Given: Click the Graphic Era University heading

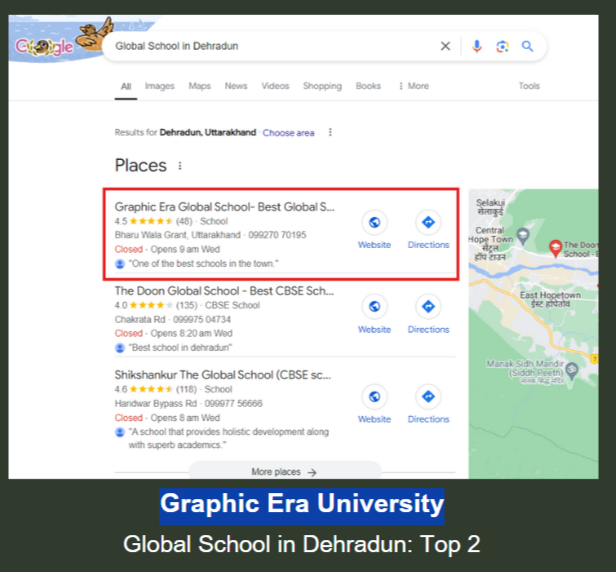Looking at the screenshot, I should tap(302, 506).
